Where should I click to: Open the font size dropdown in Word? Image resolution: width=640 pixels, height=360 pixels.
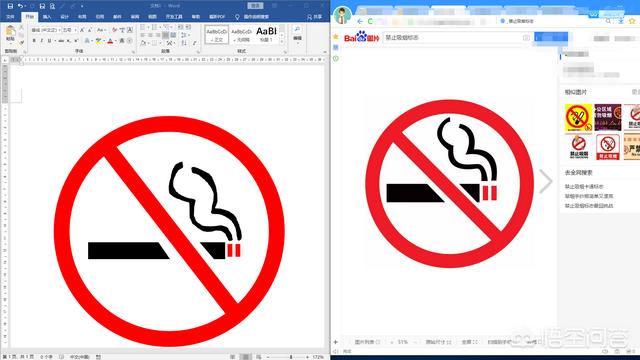[x=76, y=30]
